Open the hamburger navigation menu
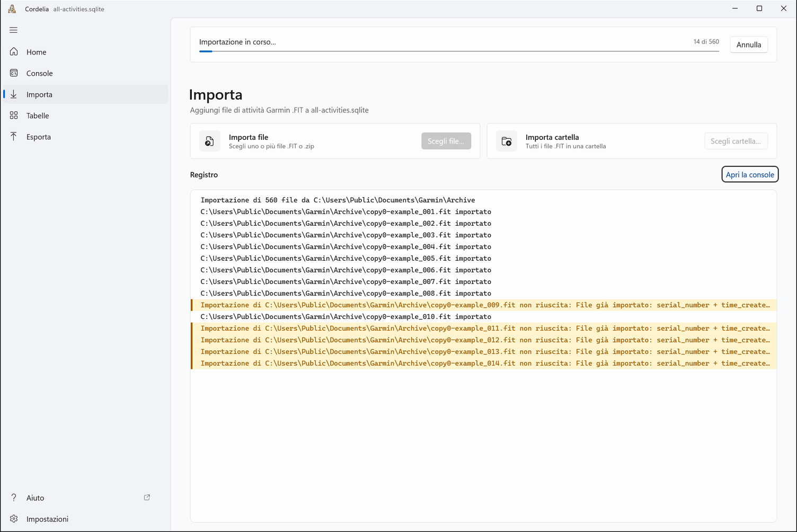The image size is (797, 532). (14, 30)
